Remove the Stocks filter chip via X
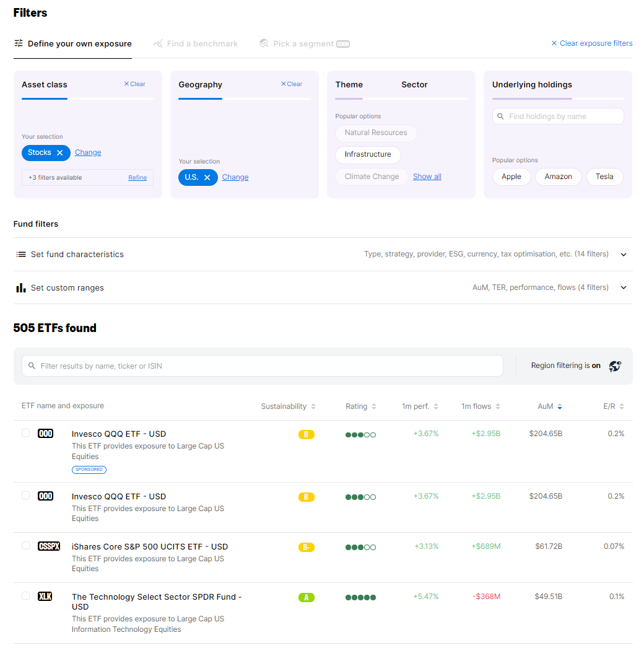 60,153
